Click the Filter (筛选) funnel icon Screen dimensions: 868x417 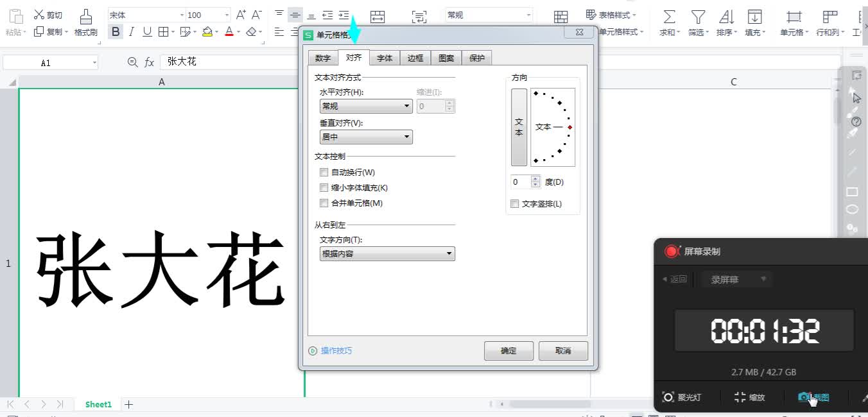(x=698, y=17)
